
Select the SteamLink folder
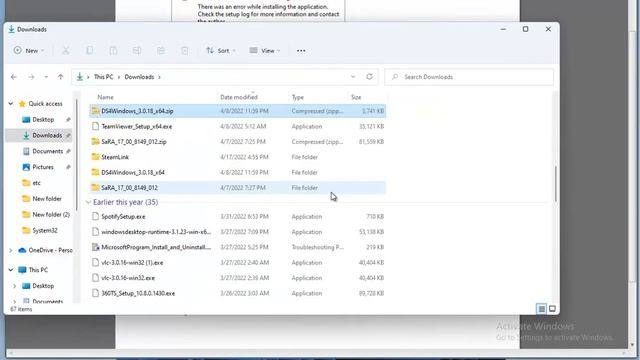pos(238,157)
